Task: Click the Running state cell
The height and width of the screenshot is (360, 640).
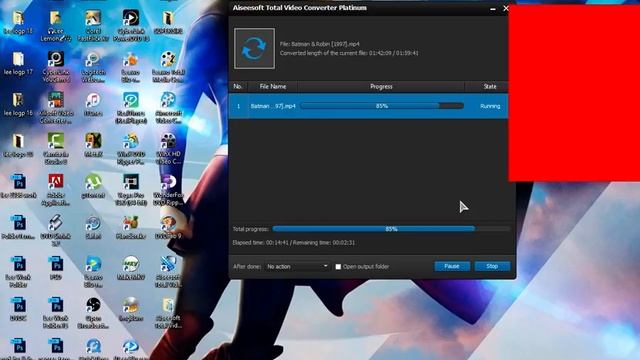Action: click(x=490, y=106)
